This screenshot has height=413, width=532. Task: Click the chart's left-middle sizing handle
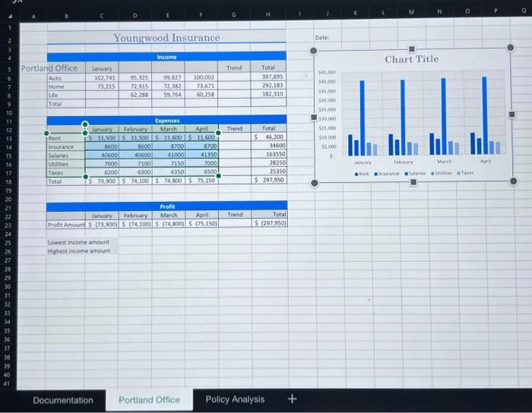314,117
